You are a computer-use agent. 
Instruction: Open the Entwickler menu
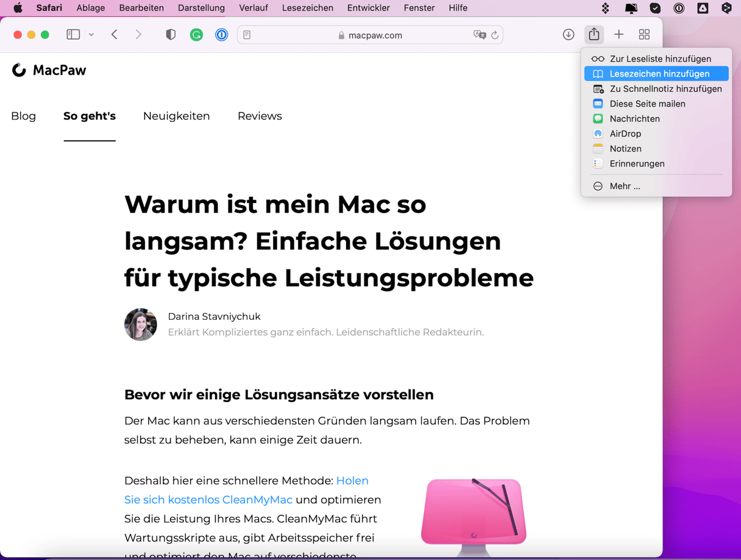pos(369,8)
